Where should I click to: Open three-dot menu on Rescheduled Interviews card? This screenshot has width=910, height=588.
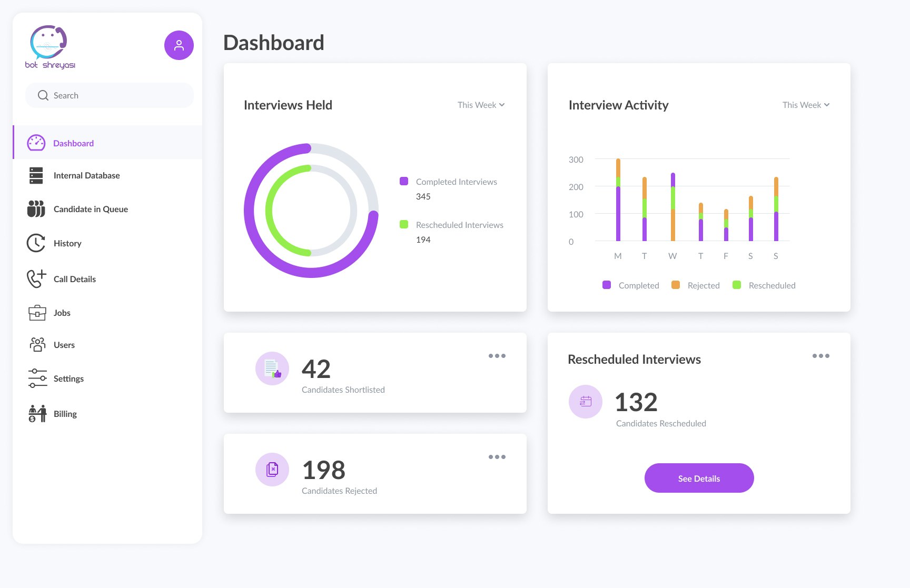(821, 356)
